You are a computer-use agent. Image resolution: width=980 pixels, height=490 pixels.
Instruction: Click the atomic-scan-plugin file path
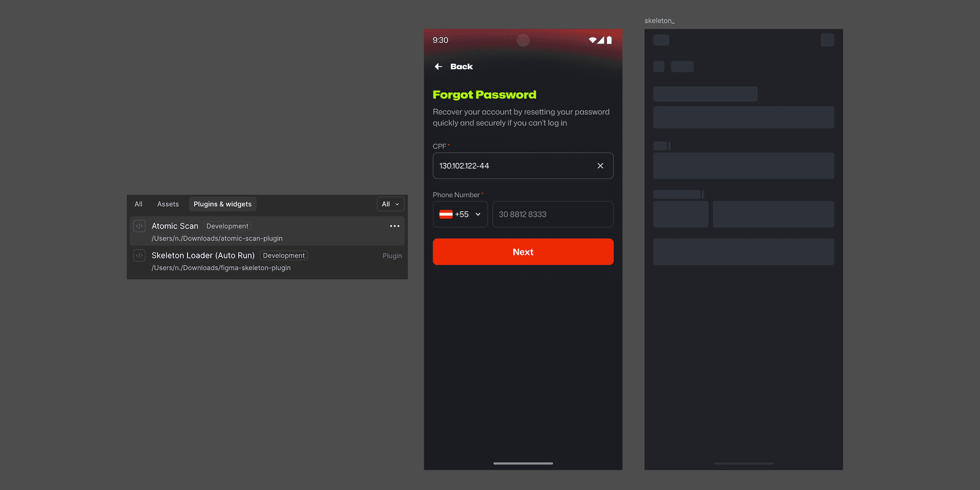[217, 239]
